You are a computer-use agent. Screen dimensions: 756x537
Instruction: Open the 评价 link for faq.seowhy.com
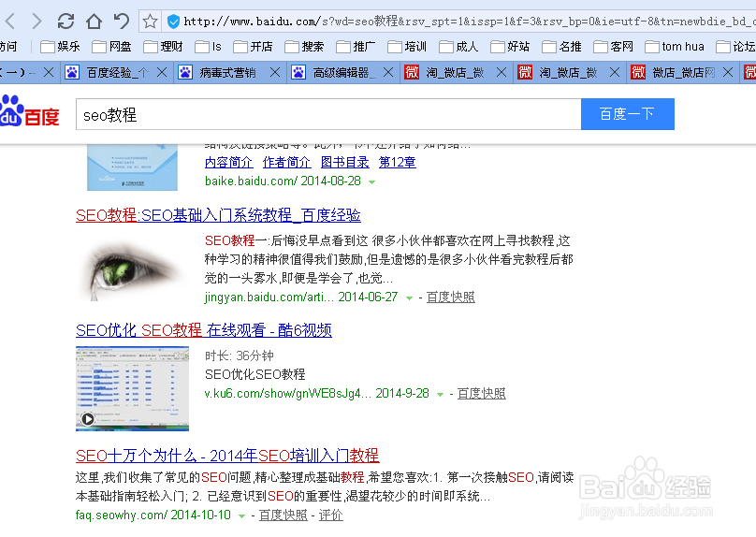[x=331, y=515]
